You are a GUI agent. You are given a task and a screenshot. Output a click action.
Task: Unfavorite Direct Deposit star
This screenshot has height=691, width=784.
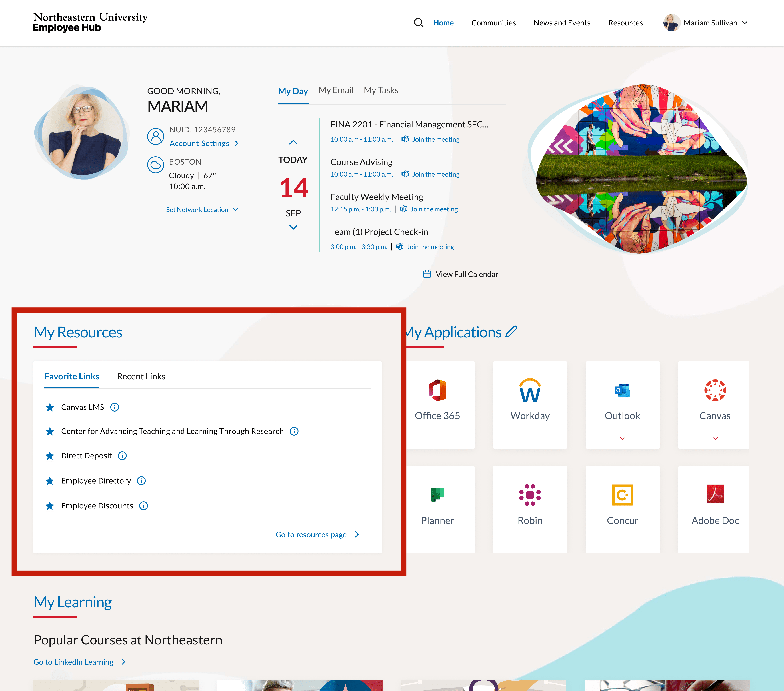coord(50,456)
